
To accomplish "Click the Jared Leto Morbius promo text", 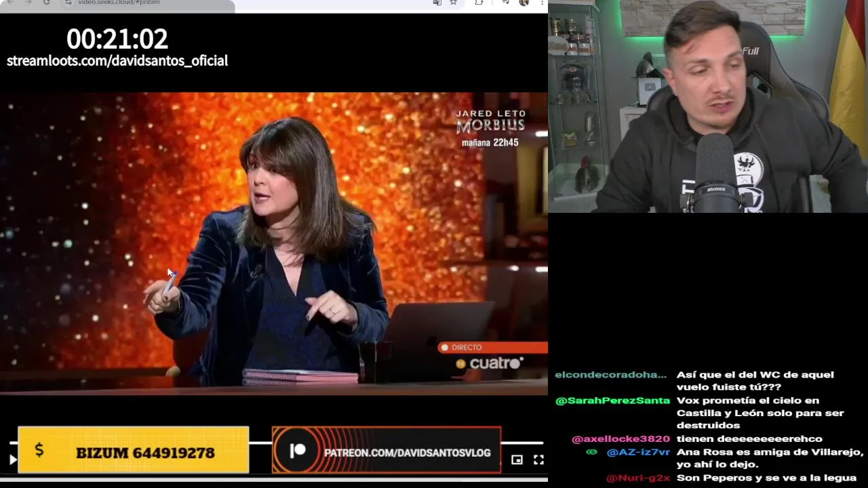I will point(490,121).
